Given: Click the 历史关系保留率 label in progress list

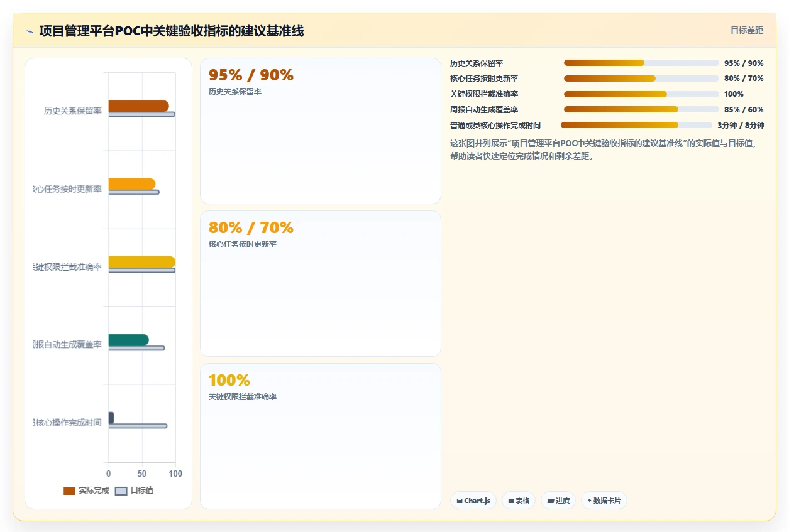Looking at the screenshot, I should (x=477, y=63).
